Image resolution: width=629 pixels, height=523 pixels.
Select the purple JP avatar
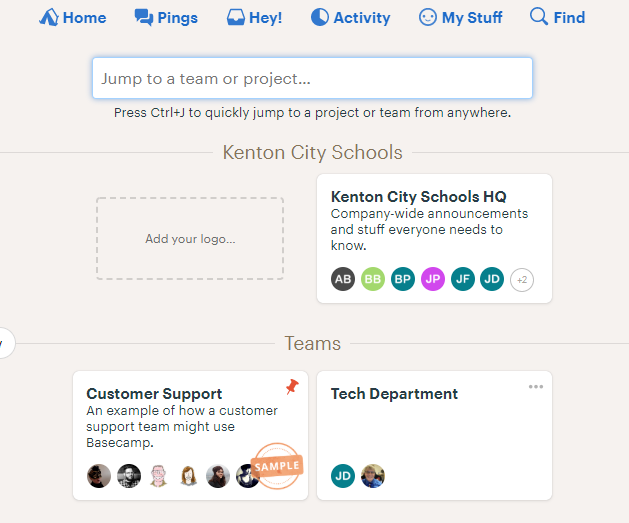click(433, 279)
